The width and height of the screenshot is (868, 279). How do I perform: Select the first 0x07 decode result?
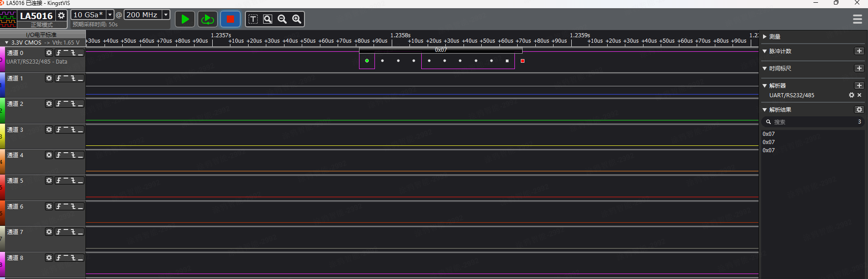point(769,134)
